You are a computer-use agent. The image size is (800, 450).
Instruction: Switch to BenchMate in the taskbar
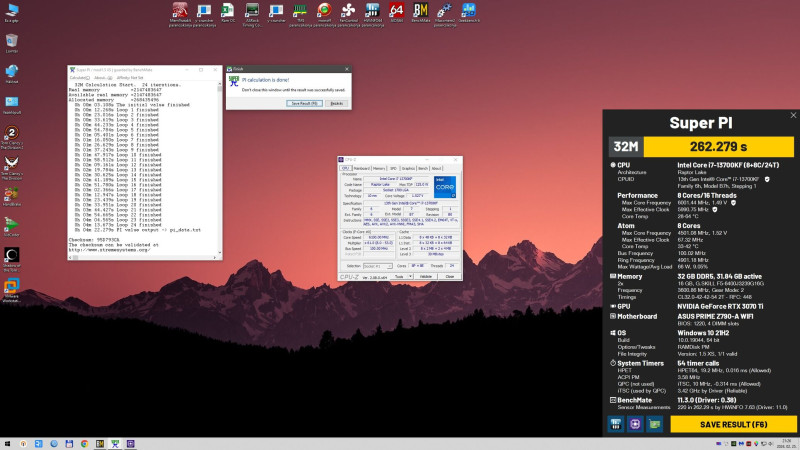pos(100,444)
